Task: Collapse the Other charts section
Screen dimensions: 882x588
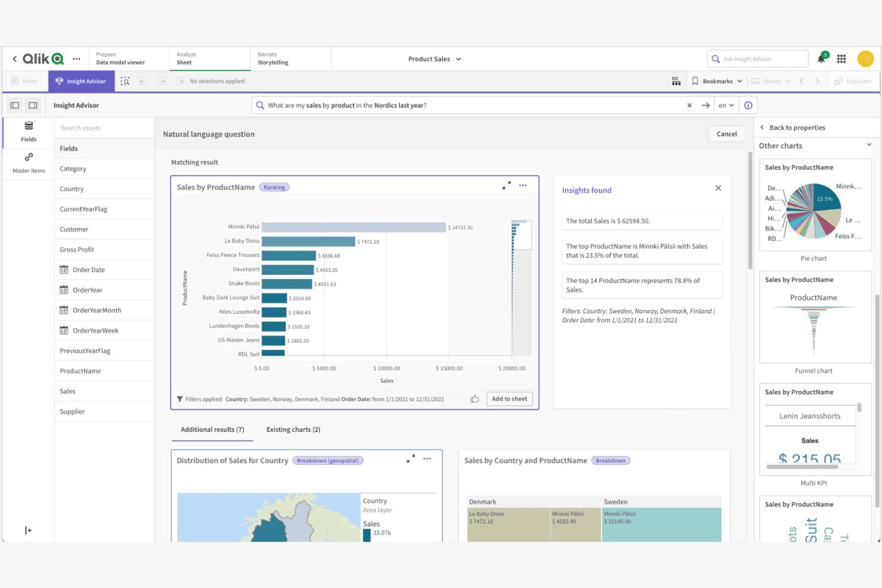Action: point(869,145)
